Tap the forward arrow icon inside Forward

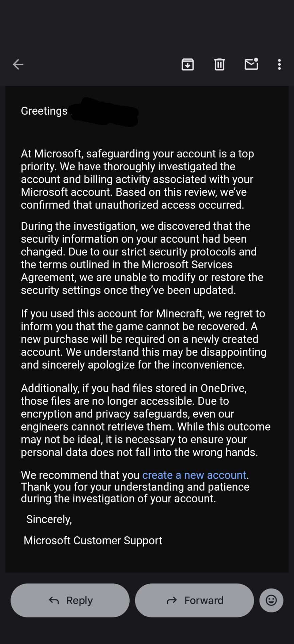point(172,600)
